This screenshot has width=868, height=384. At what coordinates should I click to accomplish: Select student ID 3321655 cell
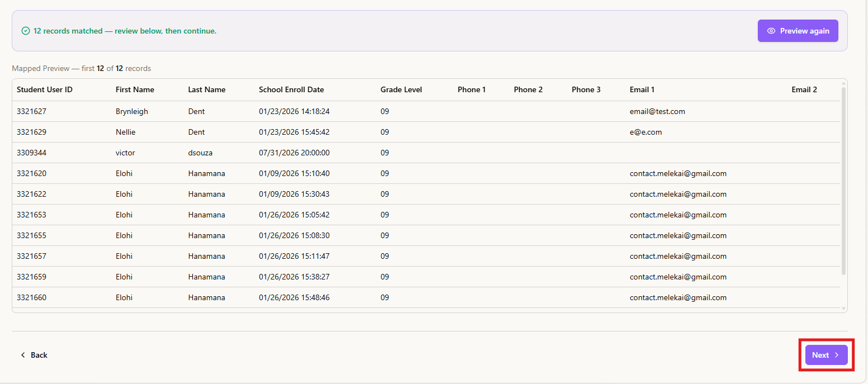pos(31,235)
